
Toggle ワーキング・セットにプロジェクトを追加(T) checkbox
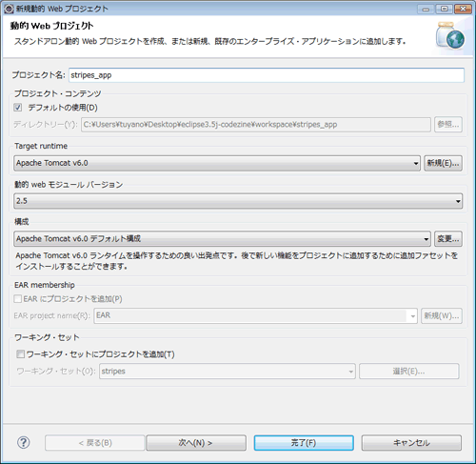tap(21, 353)
